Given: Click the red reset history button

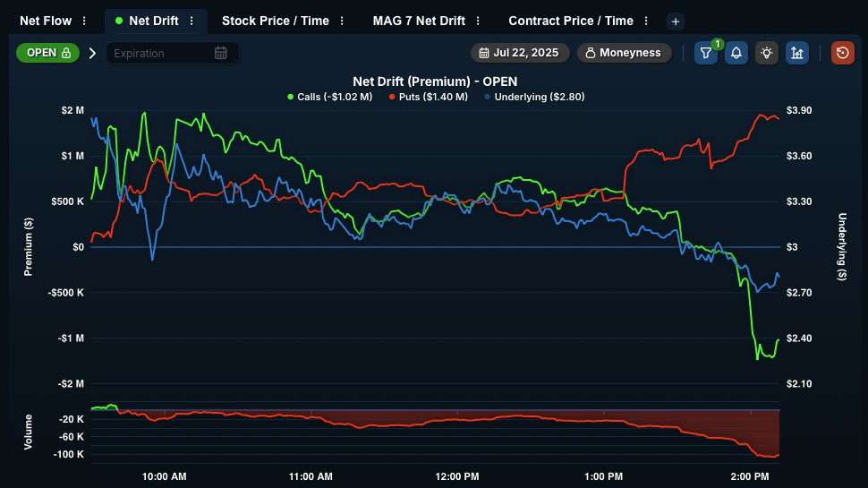Looking at the screenshot, I should (843, 53).
